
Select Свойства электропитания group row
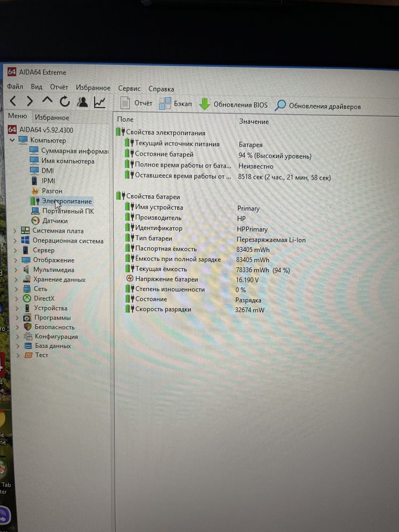[x=161, y=132]
